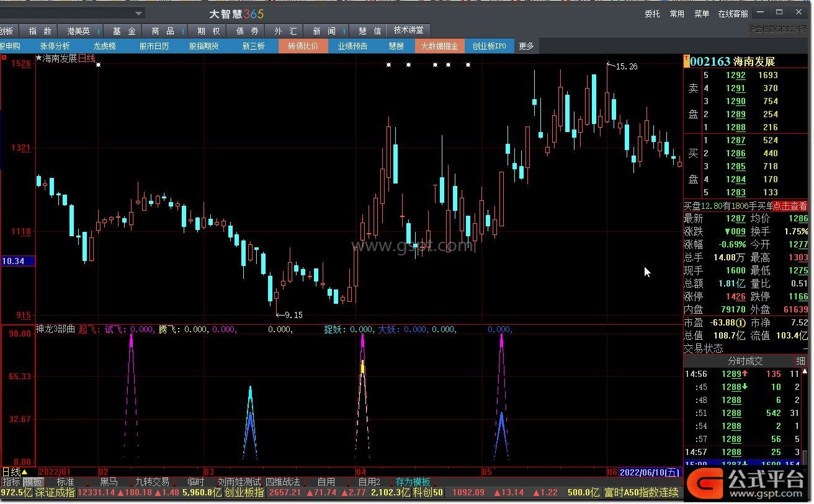This screenshot has width=814, height=504.
Task: Click the star icon before 海南发展 title
Action: coord(39,58)
